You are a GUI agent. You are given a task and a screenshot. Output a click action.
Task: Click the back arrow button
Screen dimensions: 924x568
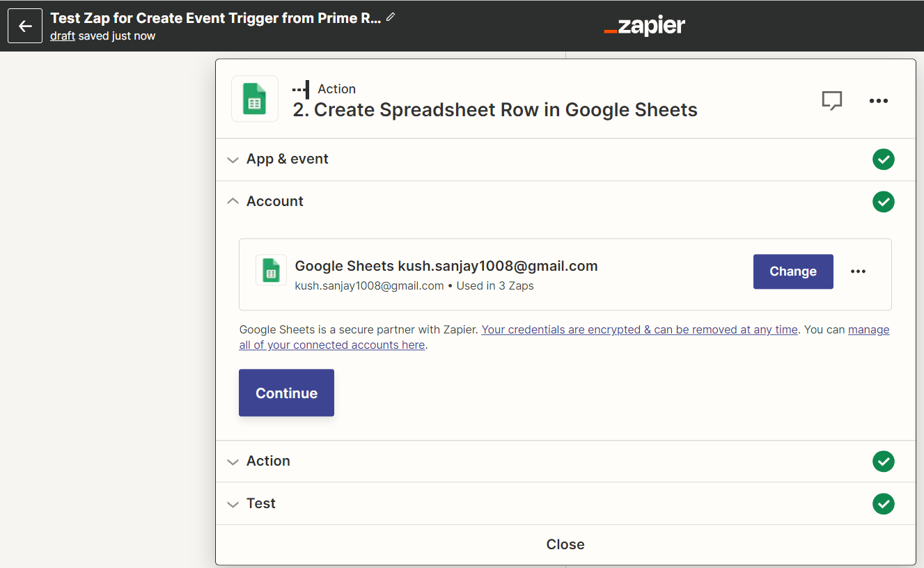click(25, 26)
